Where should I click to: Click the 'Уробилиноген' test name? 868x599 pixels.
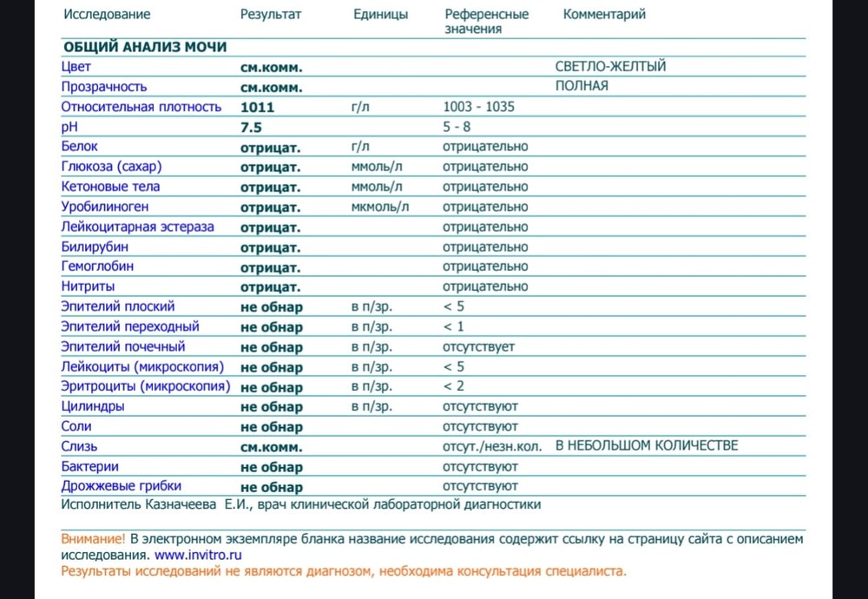tap(104, 207)
